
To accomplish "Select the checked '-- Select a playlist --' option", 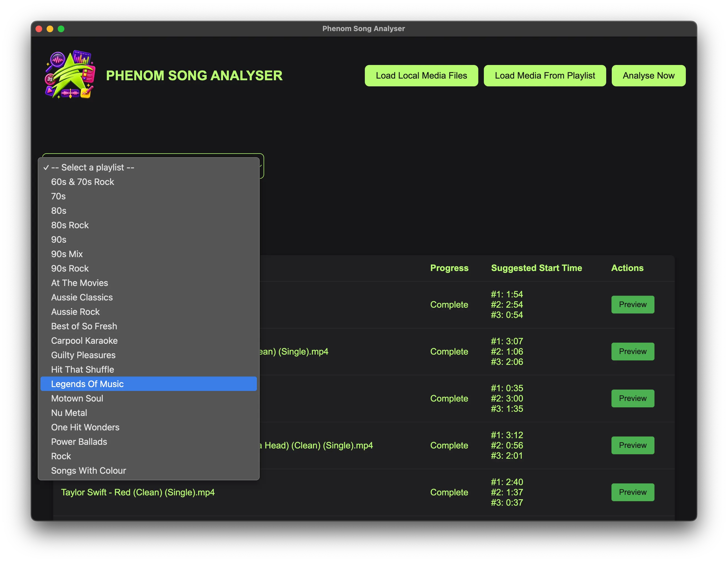I will click(x=149, y=167).
